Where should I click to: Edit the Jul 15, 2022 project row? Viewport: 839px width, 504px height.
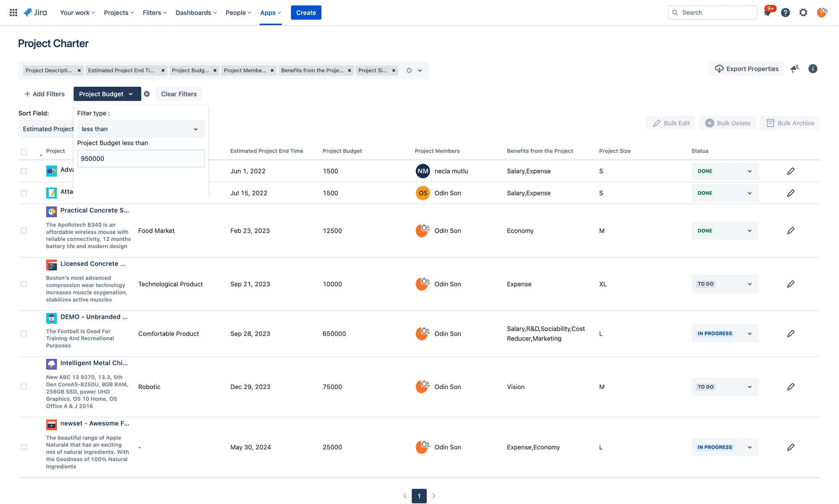point(790,193)
